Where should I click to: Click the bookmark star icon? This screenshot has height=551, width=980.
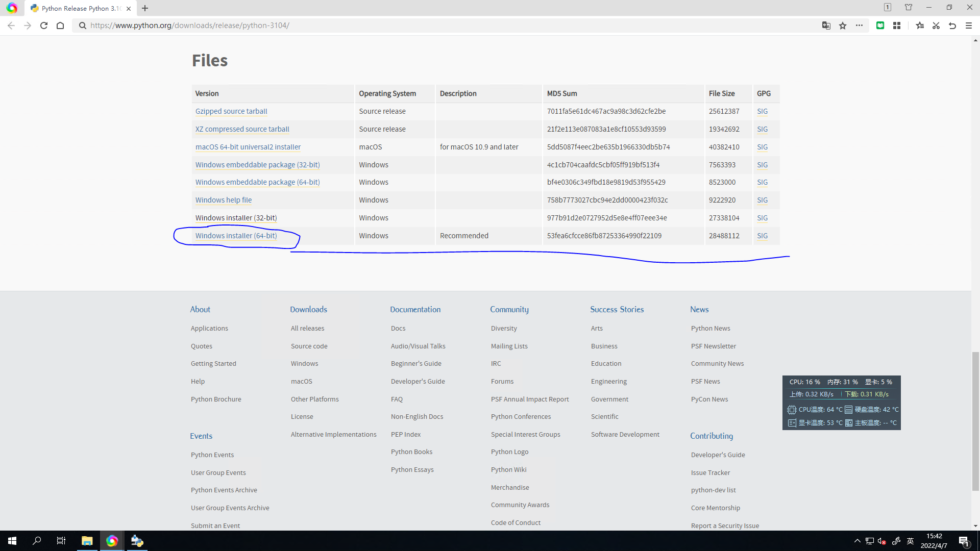pos(843,26)
